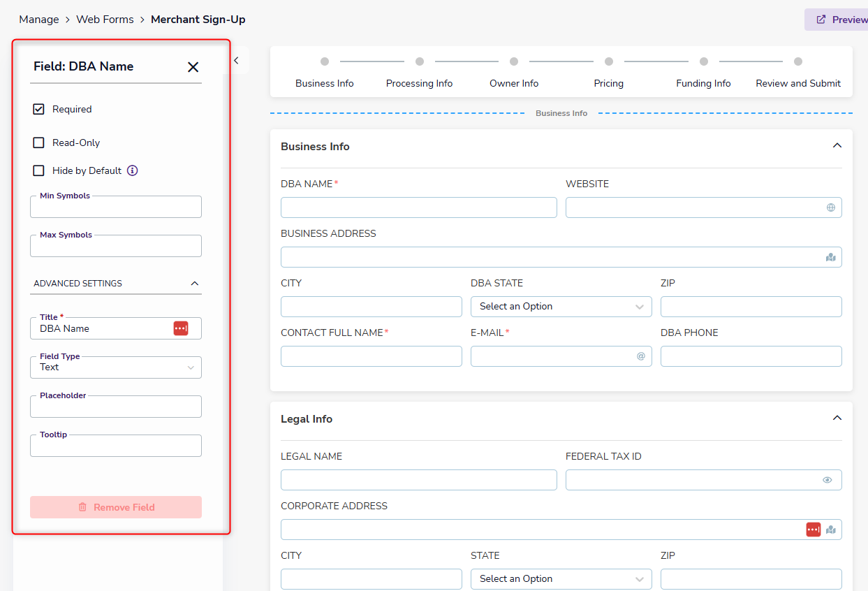Open the Legal Info State dropdown
This screenshot has width=868, height=591.
tap(561, 579)
